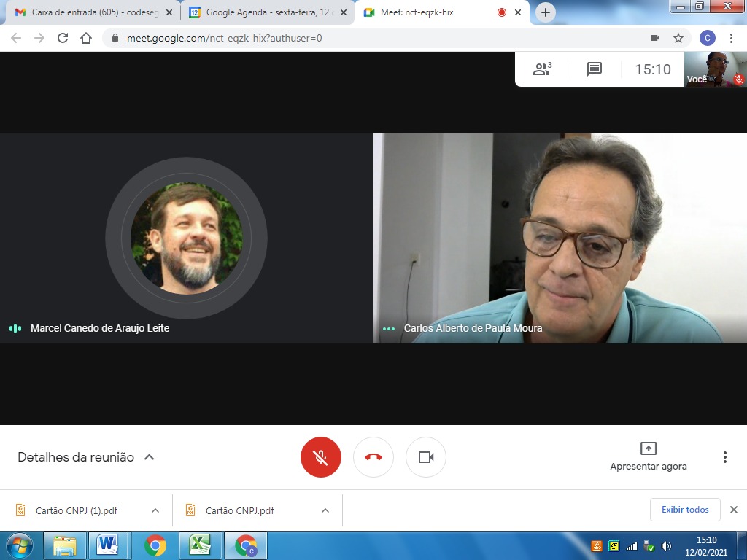Image resolution: width=747 pixels, height=560 pixels.
Task: Close the Google Agenda tab
Action: tap(344, 12)
